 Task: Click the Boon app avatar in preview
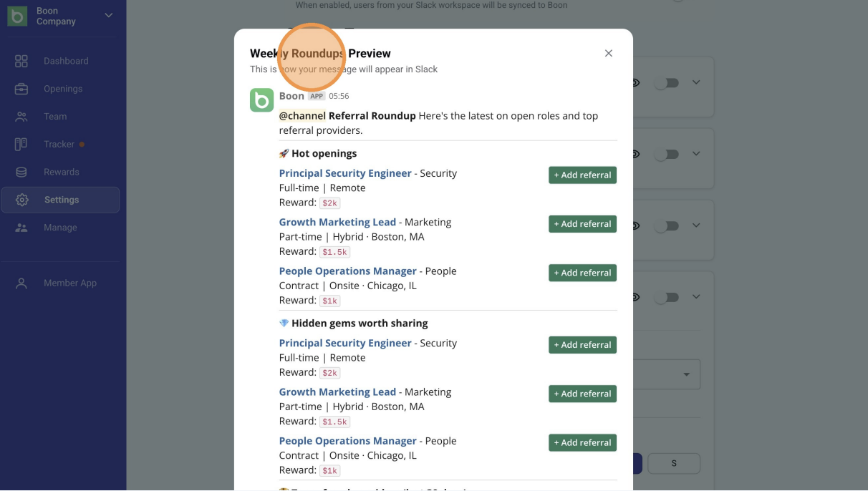pos(261,100)
